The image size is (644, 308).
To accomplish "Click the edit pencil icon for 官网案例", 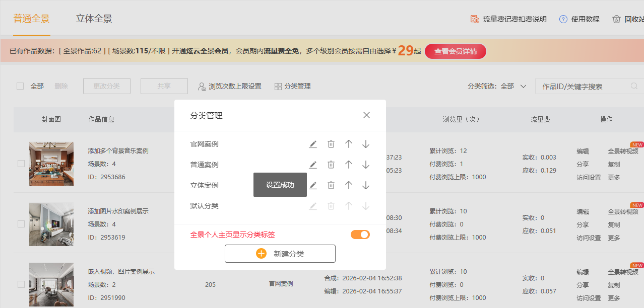I will click(313, 144).
